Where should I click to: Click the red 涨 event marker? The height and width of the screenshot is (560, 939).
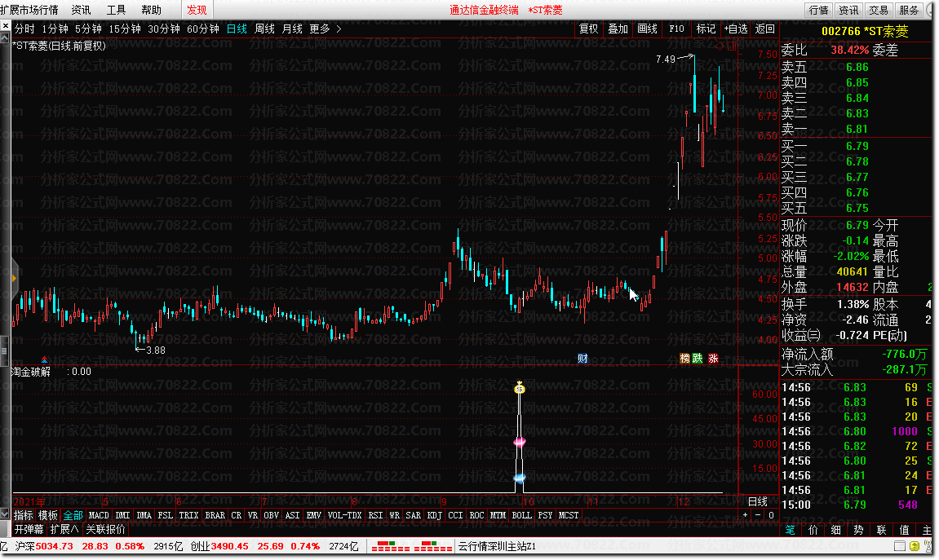pyautogui.click(x=713, y=359)
